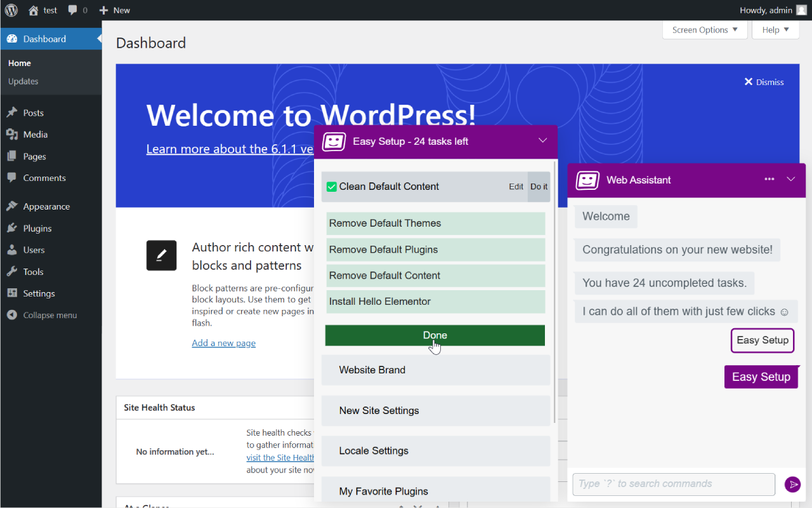
Task: Expand the New Site Settings task
Action: pyautogui.click(x=436, y=410)
